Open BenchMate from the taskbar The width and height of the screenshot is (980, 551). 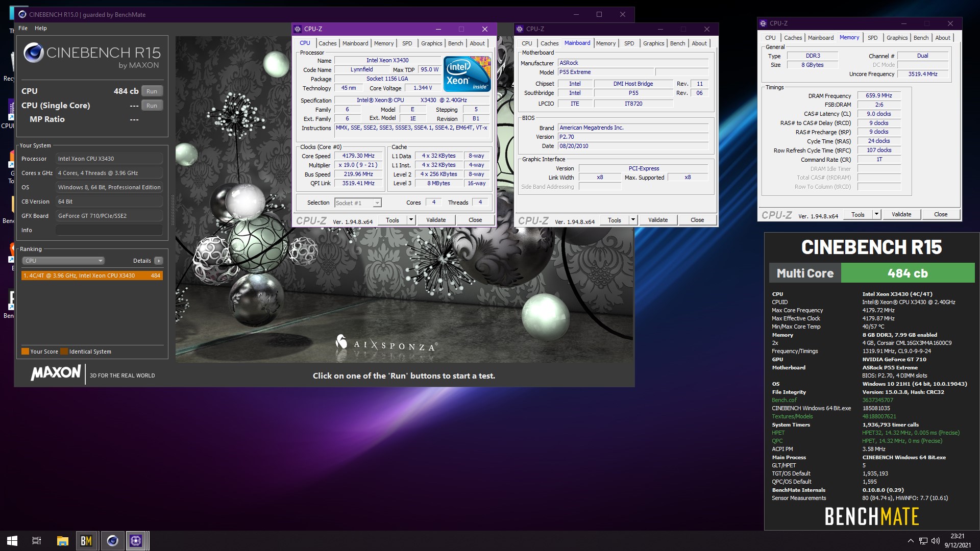pyautogui.click(x=86, y=541)
